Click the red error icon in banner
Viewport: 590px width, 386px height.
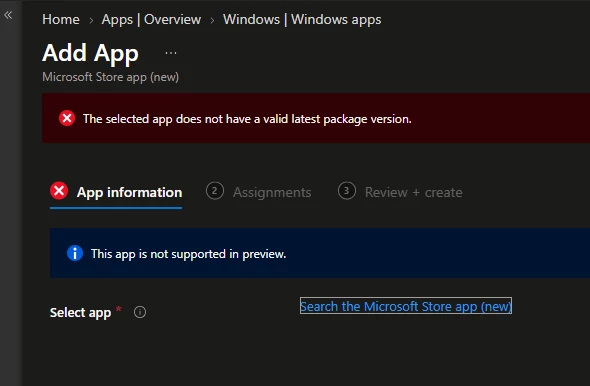click(67, 119)
